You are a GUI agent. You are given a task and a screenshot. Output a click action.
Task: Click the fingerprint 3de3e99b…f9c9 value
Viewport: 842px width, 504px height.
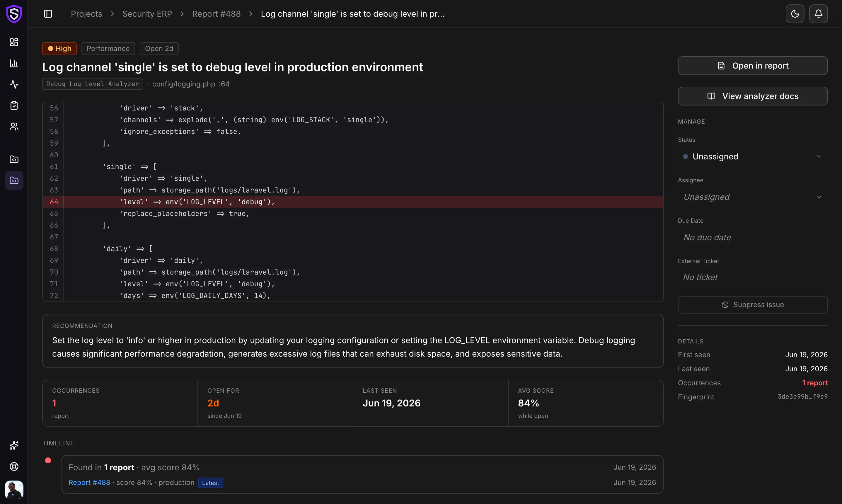[803, 397]
